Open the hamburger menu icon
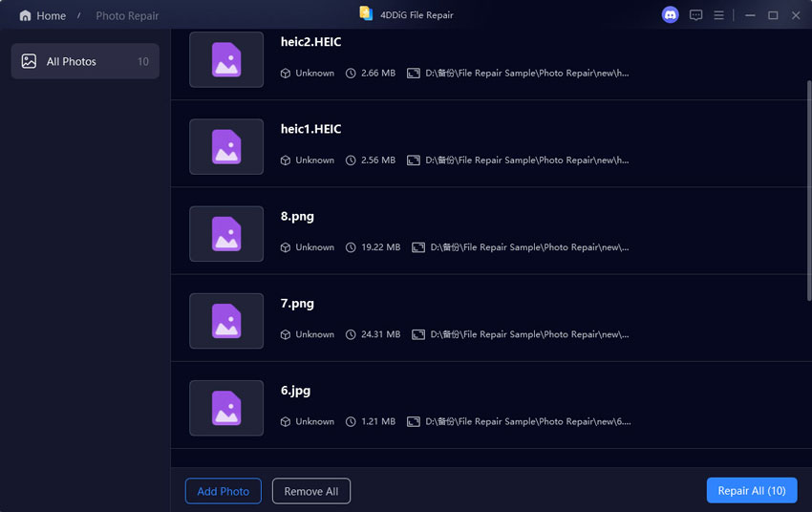This screenshot has height=512, width=812. click(x=718, y=15)
